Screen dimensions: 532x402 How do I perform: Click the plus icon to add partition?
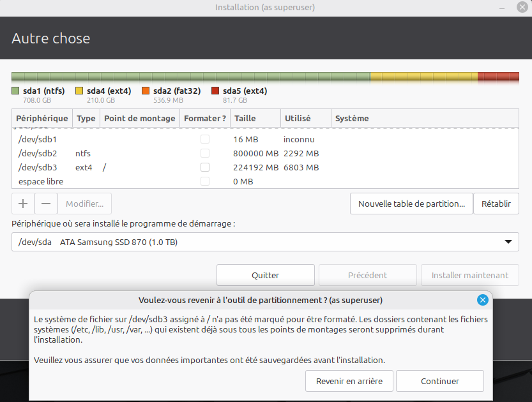23,204
